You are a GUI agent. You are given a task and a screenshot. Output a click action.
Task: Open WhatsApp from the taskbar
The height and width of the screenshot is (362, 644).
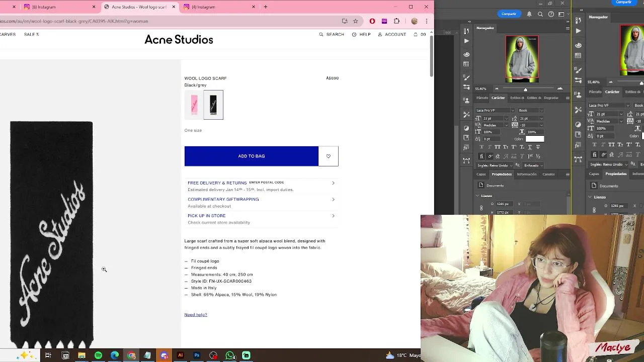click(230, 355)
